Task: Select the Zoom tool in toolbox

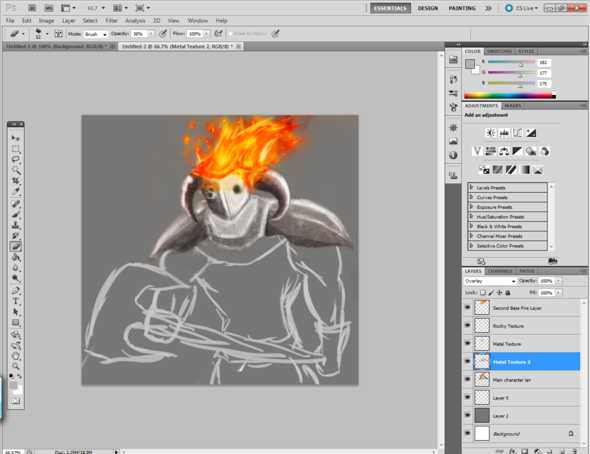Action: coord(15,366)
